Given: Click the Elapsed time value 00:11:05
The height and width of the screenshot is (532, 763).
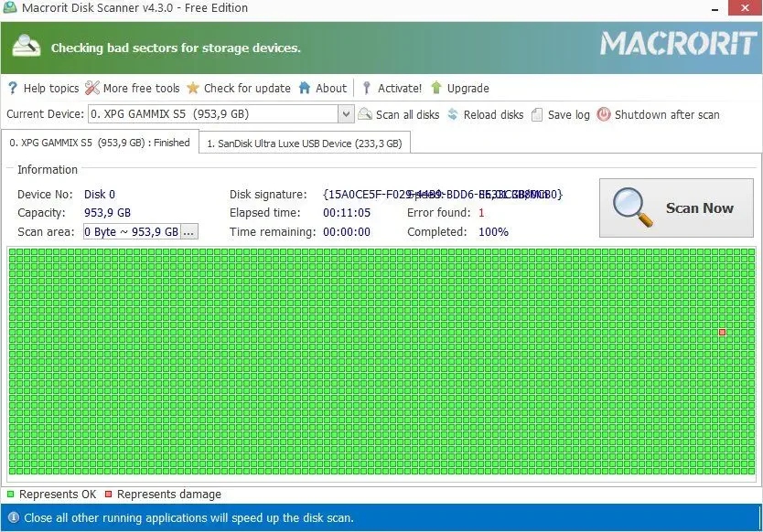Looking at the screenshot, I should (347, 212).
